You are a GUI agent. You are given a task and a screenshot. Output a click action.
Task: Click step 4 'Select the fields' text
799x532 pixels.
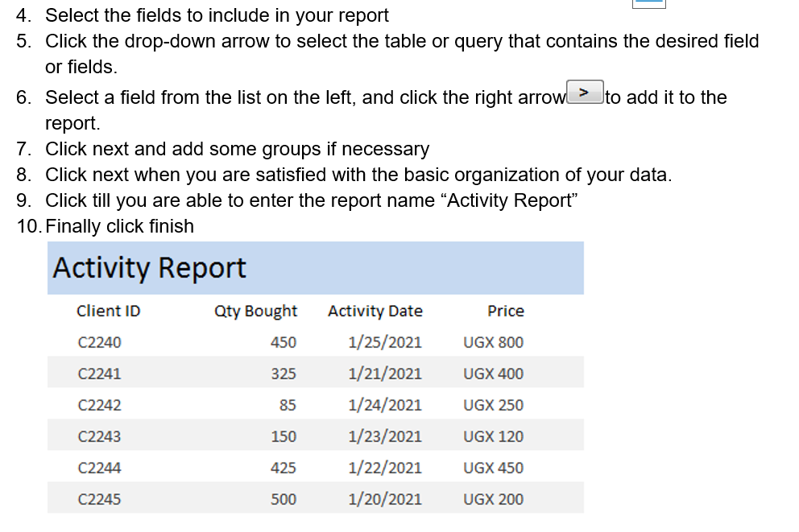(x=216, y=15)
